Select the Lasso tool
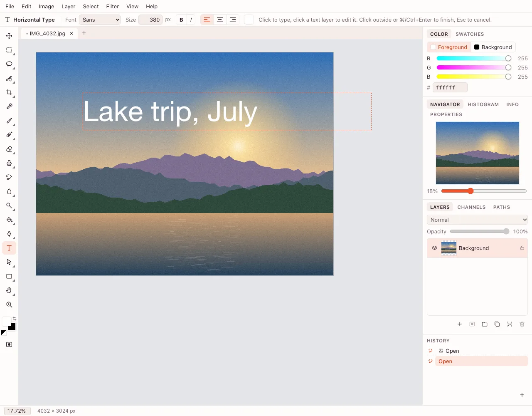Screen dimensions: 532x416 tap(9, 64)
